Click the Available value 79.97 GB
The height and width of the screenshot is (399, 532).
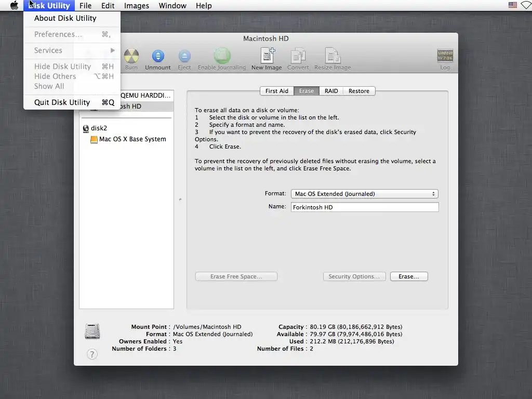tap(356, 334)
